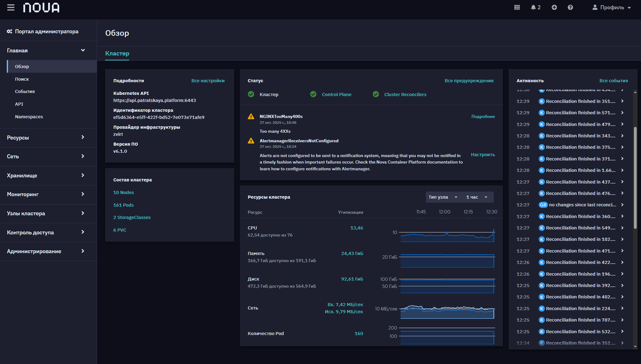This screenshot has height=364, width=641.
Task: Click the Cluster Reconcilers status link
Action: click(405, 95)
